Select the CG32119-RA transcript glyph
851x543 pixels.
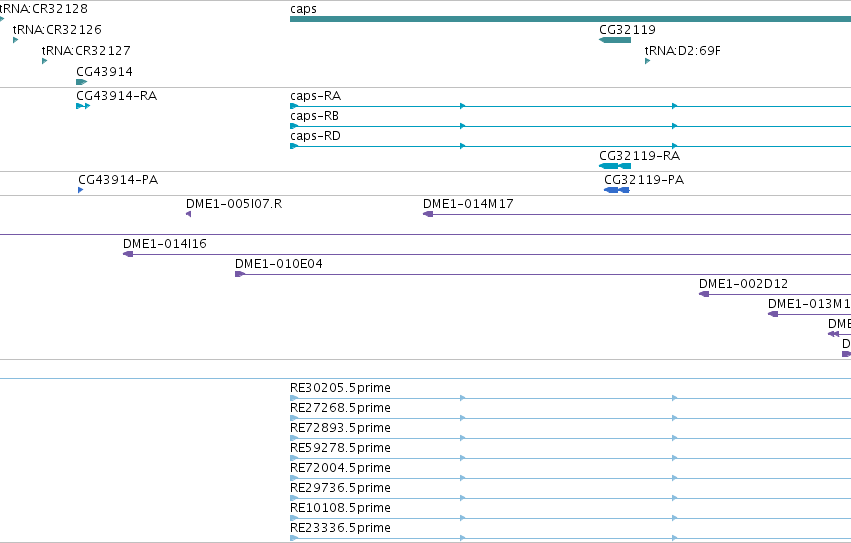(x=615, y=166)
